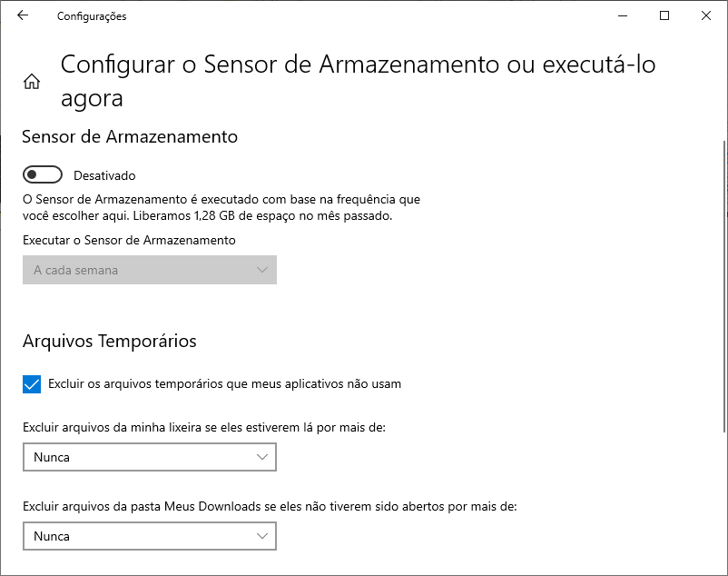
Task: Open the Meus Downloads Nunca dropdown
Action: (149, 536)
